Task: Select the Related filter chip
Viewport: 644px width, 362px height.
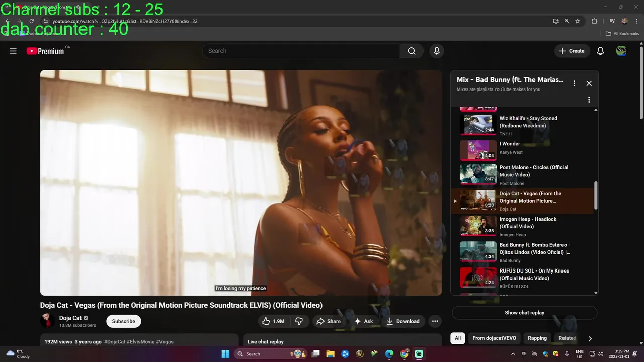Action: click(x=567, y=338)
